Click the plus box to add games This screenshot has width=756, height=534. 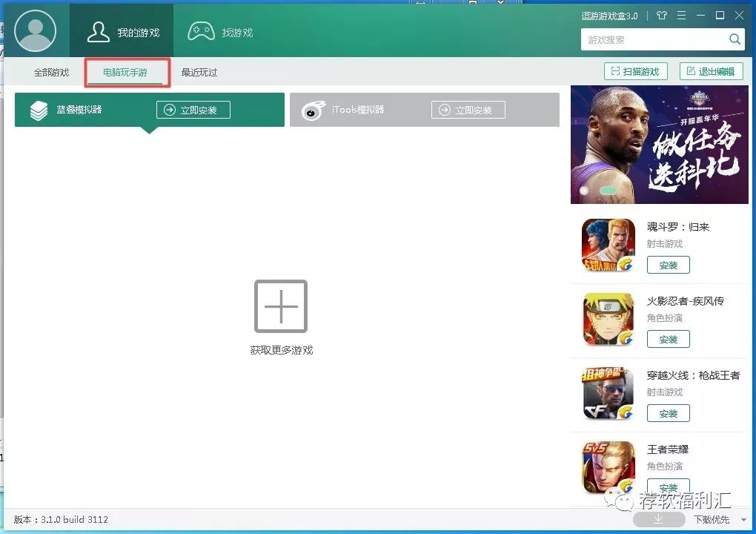coord(281,306)
